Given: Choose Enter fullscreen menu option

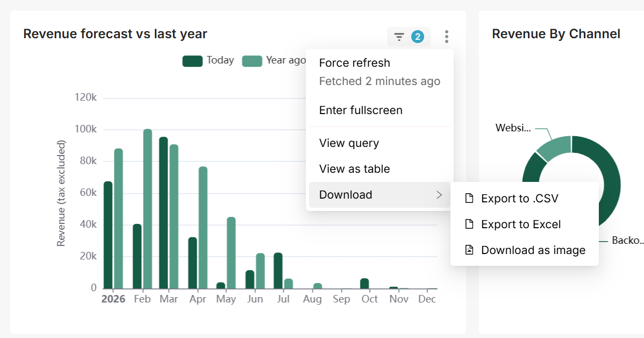Looking at the screenshot, I should click(x=361, y=110).
